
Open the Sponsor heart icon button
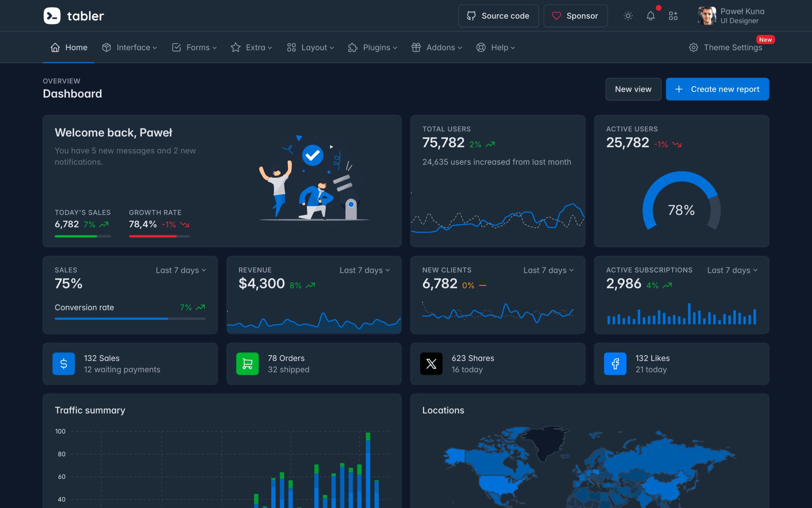(557, 16)
